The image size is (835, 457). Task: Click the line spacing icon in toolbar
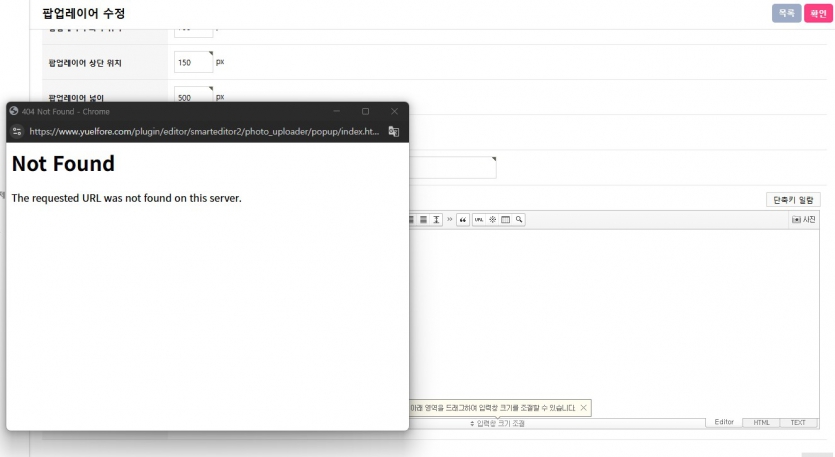tap(437, 219)
